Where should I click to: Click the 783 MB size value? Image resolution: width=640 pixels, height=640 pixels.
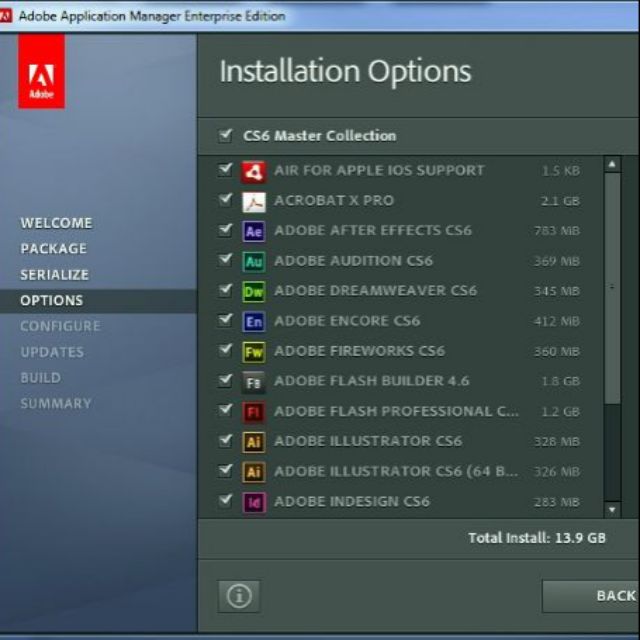pyautogui.click(x=557, y=231)
